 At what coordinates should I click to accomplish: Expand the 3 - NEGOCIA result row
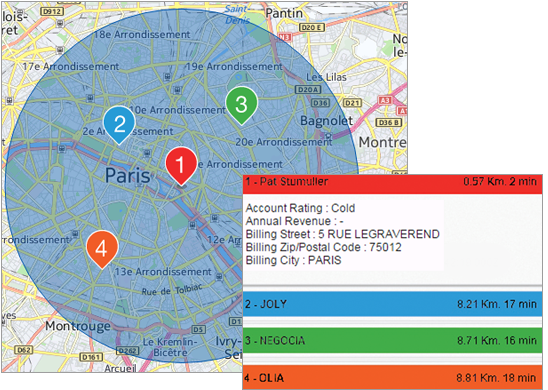(x=392, y=340)
